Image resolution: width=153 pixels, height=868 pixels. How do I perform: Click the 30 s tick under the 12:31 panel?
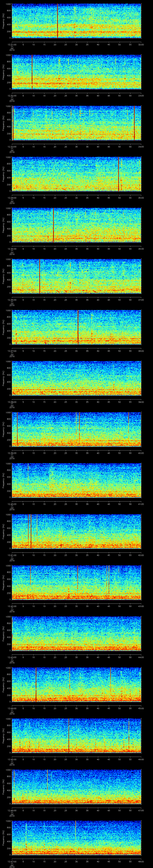coord(76,44)
